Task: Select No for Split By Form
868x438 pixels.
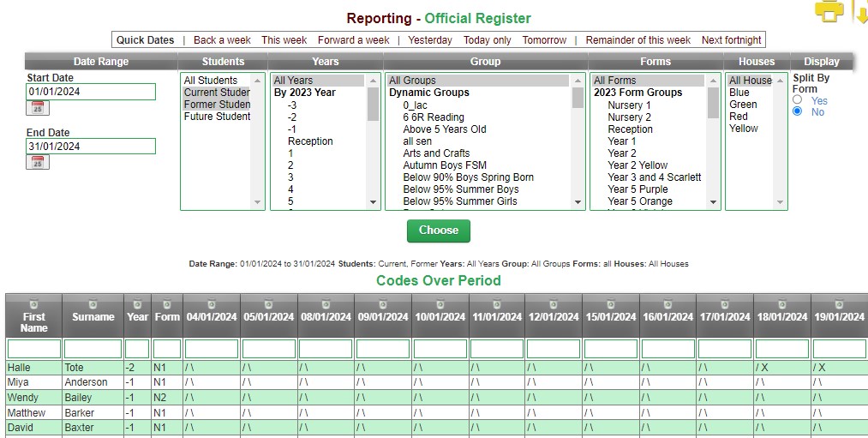Action: (797, 111)
